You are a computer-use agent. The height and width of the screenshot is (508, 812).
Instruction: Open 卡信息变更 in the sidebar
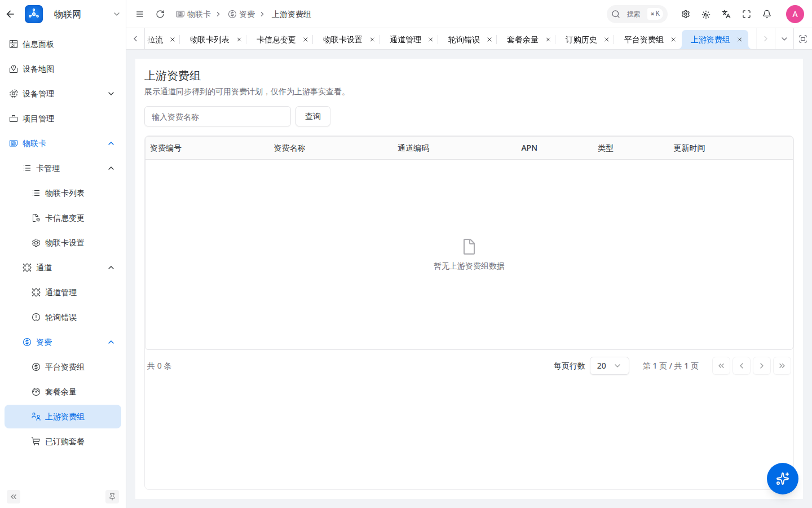[x=63, y=218]
